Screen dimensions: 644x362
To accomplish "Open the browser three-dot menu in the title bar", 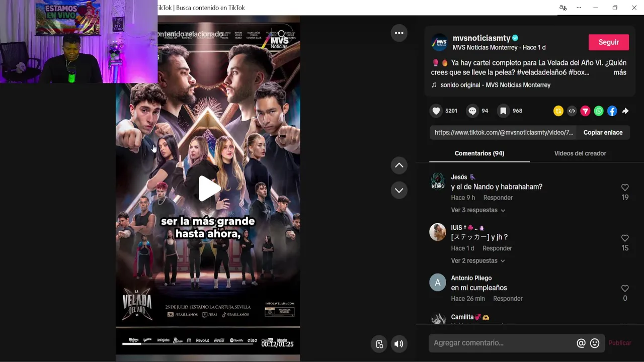I will click(x=579, y=8).
